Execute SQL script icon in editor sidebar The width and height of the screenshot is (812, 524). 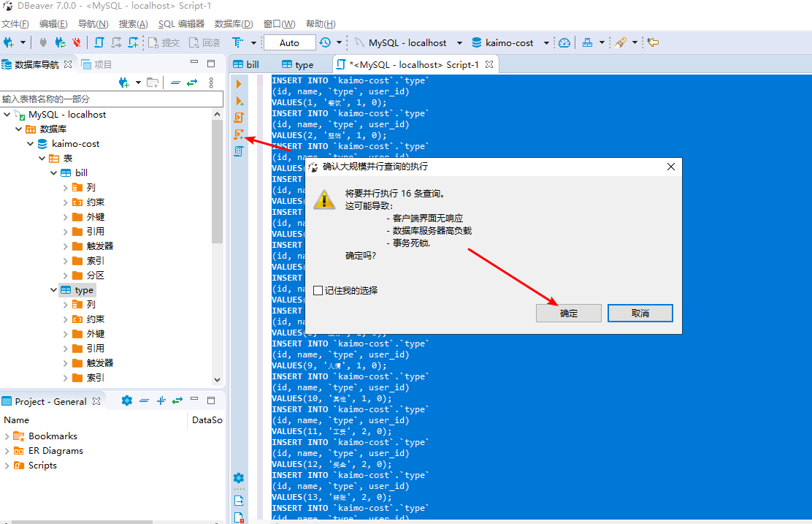pos(239,118)
